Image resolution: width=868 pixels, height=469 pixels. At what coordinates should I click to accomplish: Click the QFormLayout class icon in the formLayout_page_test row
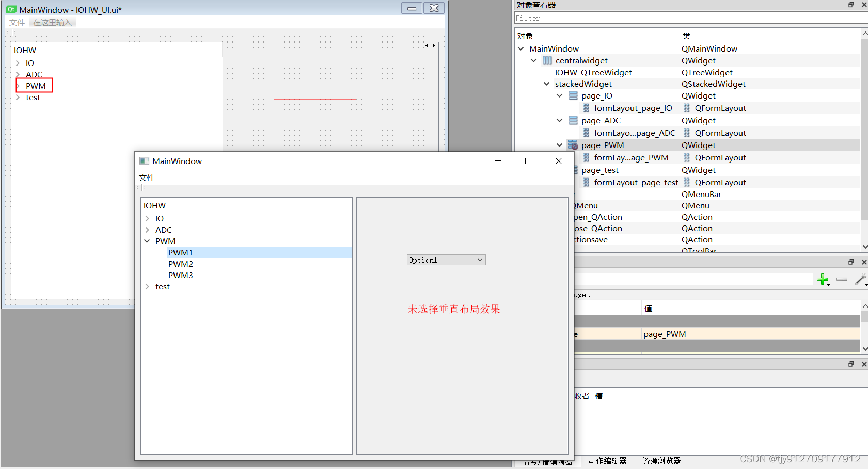pos(687,182)
